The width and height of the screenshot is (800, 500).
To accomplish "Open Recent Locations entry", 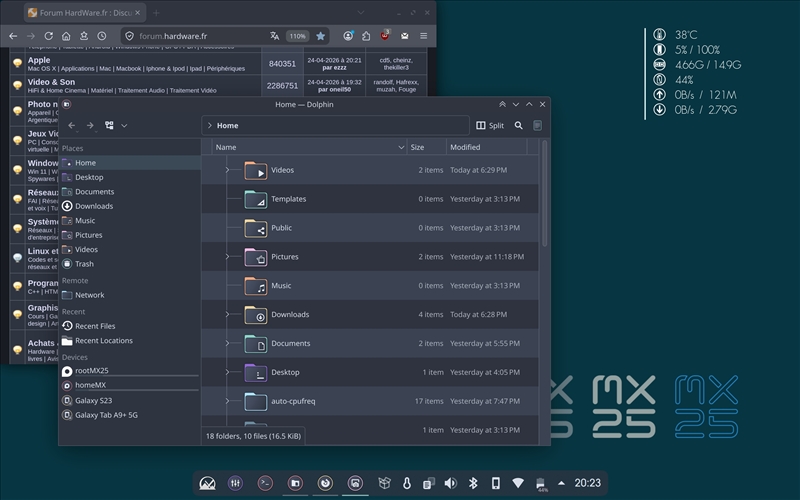I will [130, 340].
